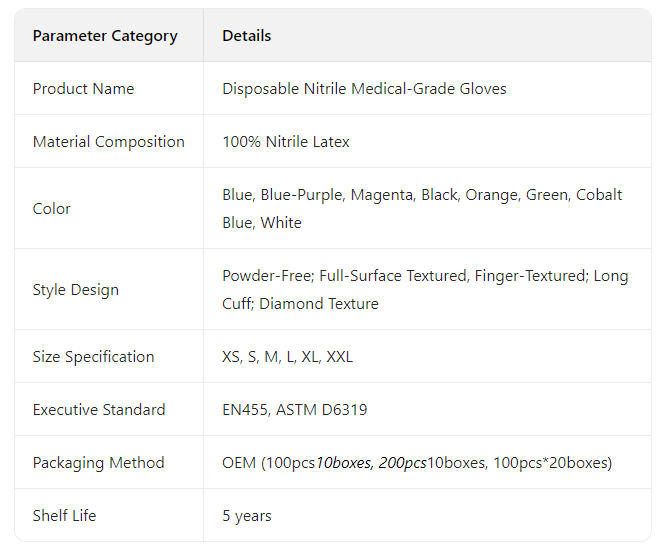This screenshot has width=669, height=548.
Task: Click the Parameter Category column header
Action: pos(105,36)
